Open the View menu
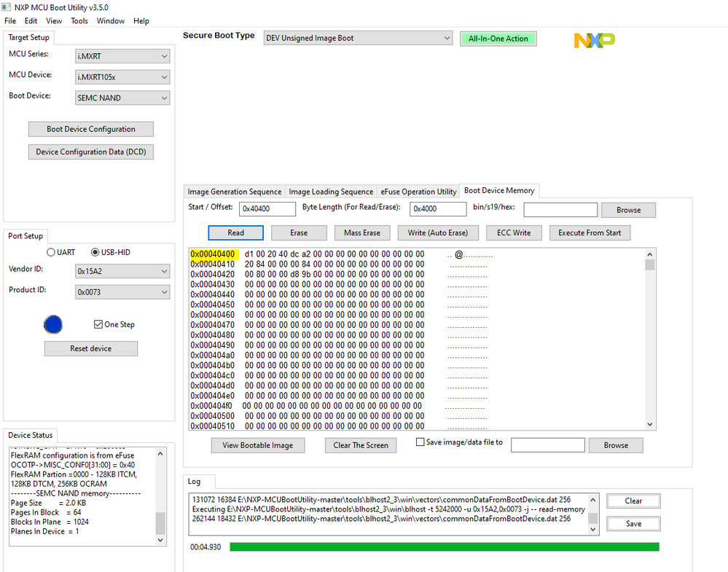 point(54,21)
